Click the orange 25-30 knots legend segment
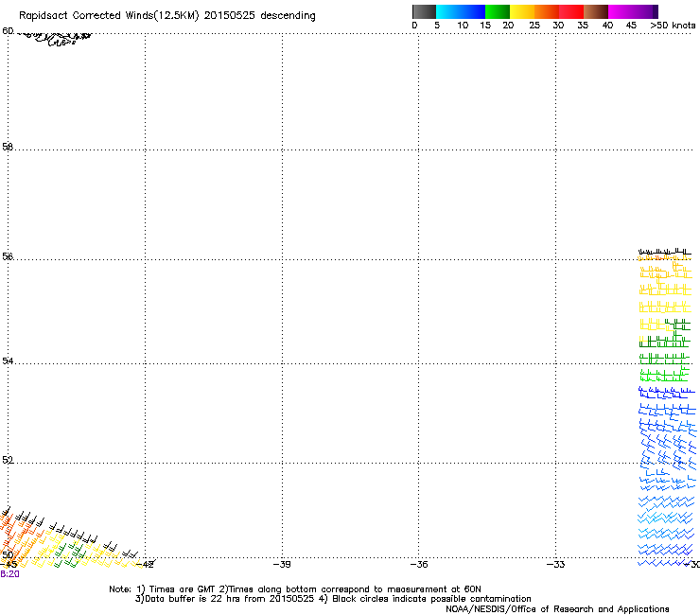 pos(547,11)
